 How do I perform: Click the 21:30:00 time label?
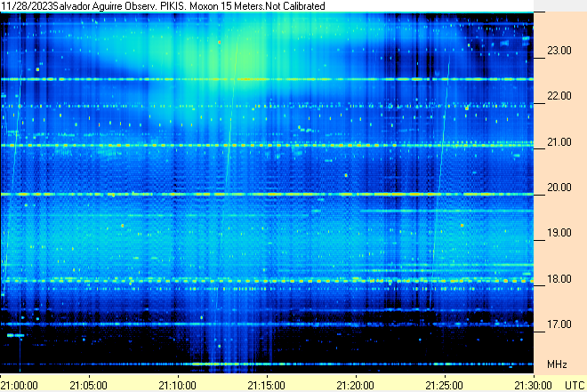[x=533, y=385]
